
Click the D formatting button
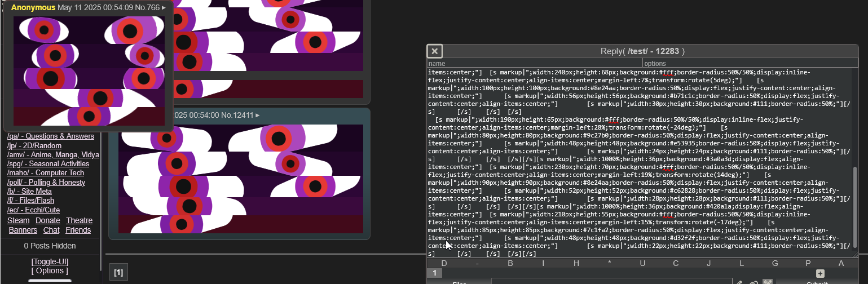pyautogui.click(x=444, y=263)
